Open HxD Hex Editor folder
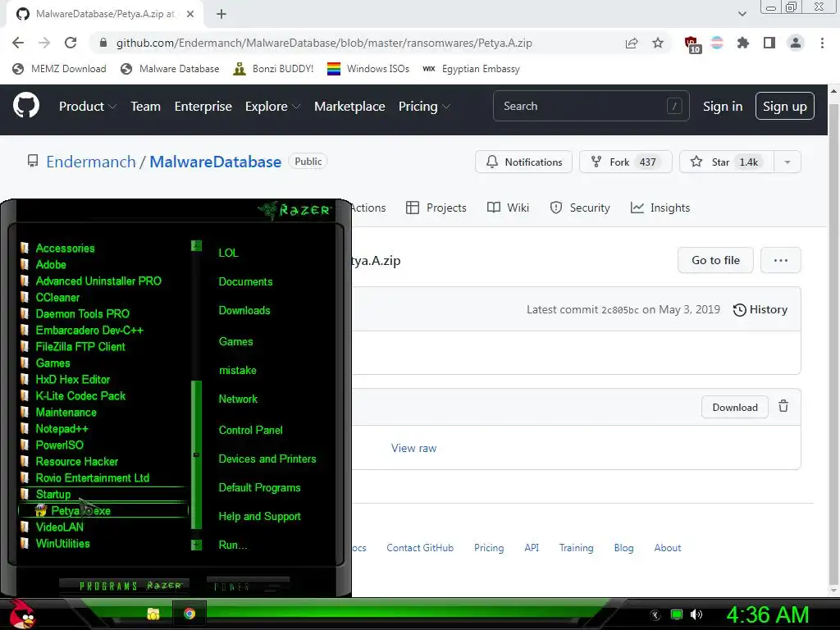 pyautogui.click(x=72, y=379)
